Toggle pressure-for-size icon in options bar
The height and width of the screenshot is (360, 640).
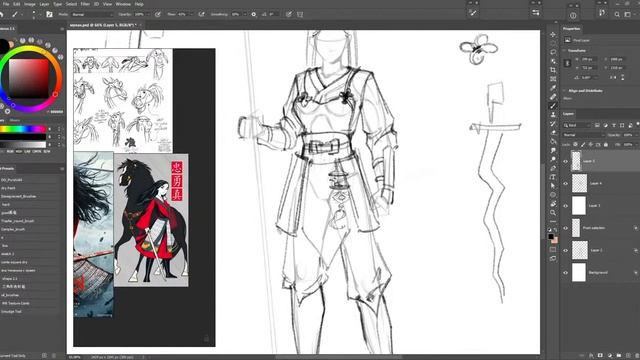coord(289,14)
